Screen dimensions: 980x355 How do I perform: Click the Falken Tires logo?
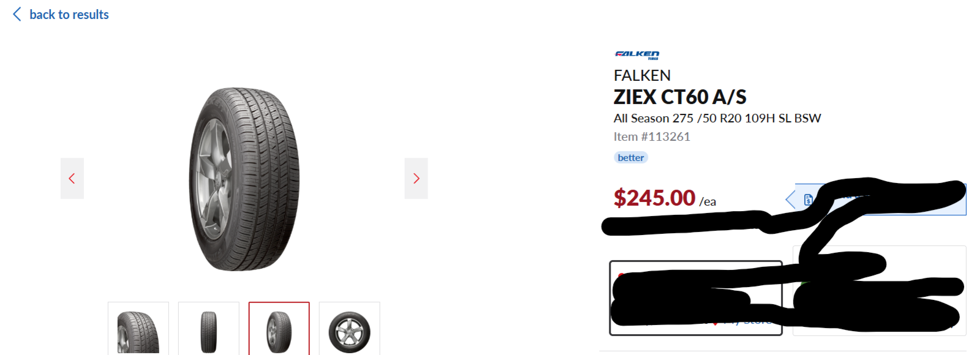pyautogui.click(x=637, y=54)
